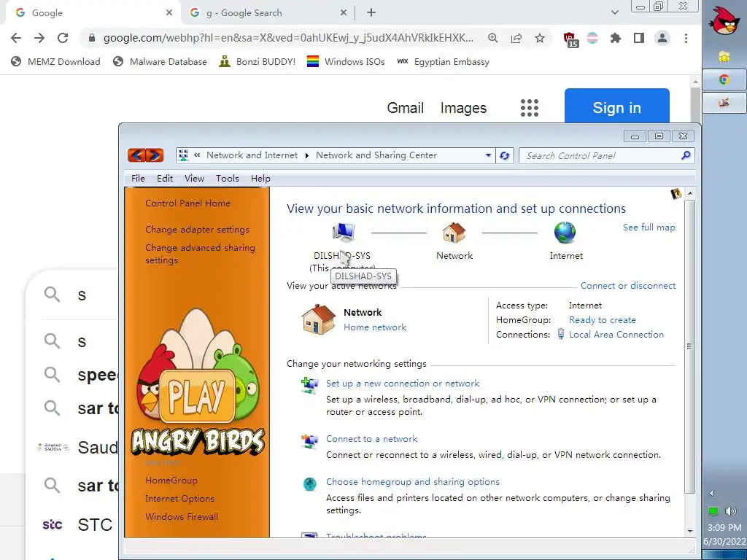Screen dimensions: 747x560
Task: Open the Chrome profile avatar
Action: [x=662, y=38]
